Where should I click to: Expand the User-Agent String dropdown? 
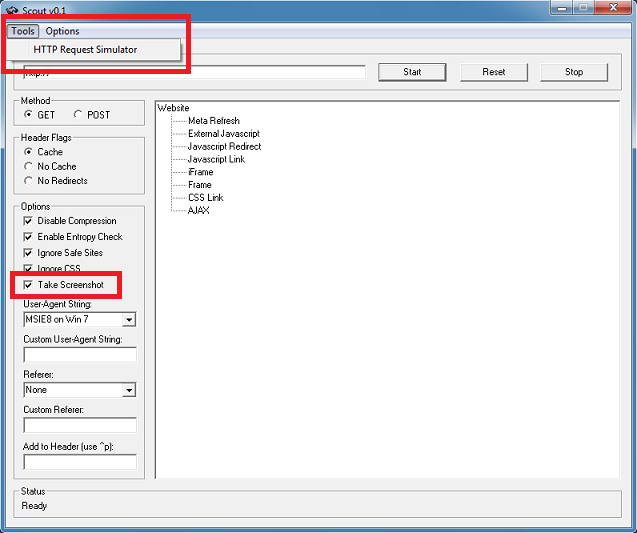pos(129,320)
